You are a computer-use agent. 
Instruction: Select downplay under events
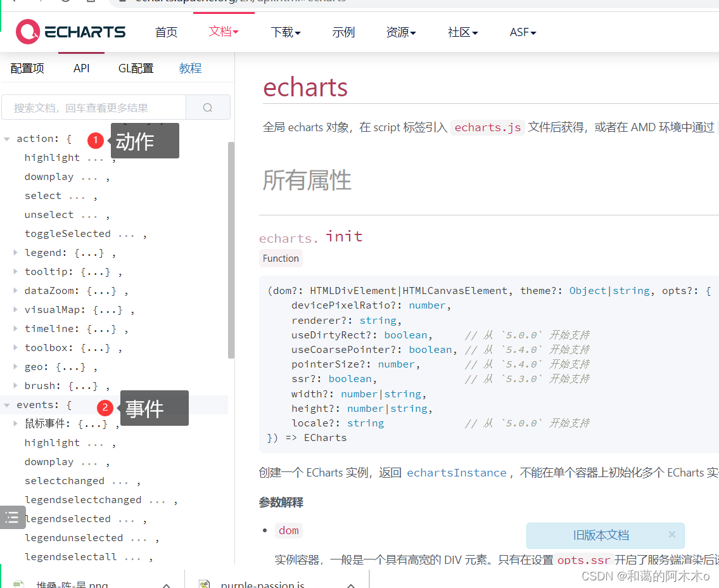[x=49, y=462]
